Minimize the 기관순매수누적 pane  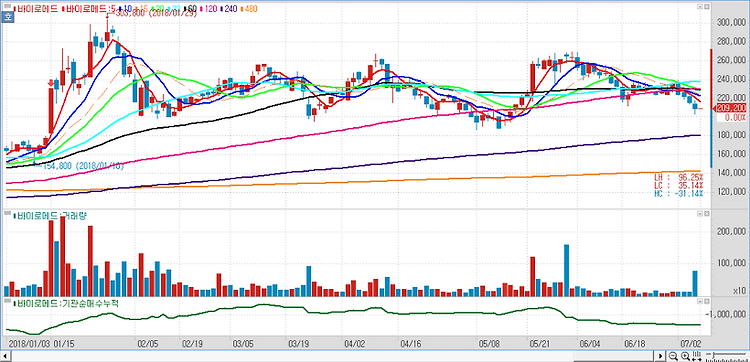pos(700,302)
